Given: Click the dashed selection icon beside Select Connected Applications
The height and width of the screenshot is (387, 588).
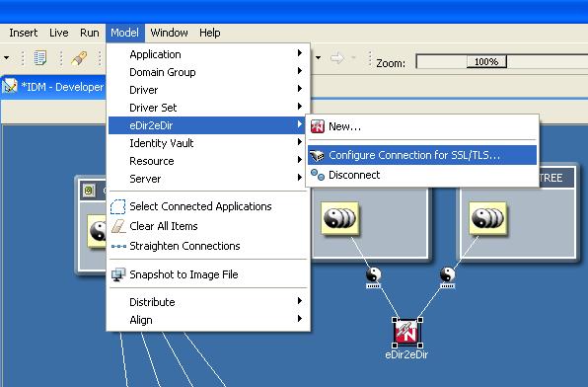Looking at the screenshot, I should [118, 206].
